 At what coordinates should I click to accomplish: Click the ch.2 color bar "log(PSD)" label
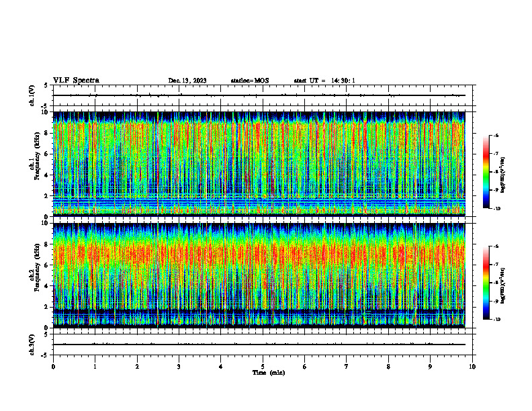[503, 285]
